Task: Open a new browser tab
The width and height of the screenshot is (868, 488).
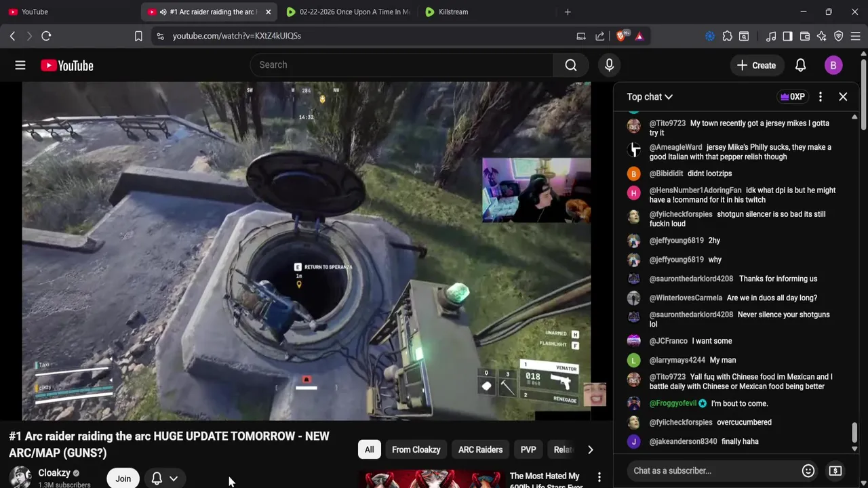Action: pyautogui.click(x=568, y=12)
